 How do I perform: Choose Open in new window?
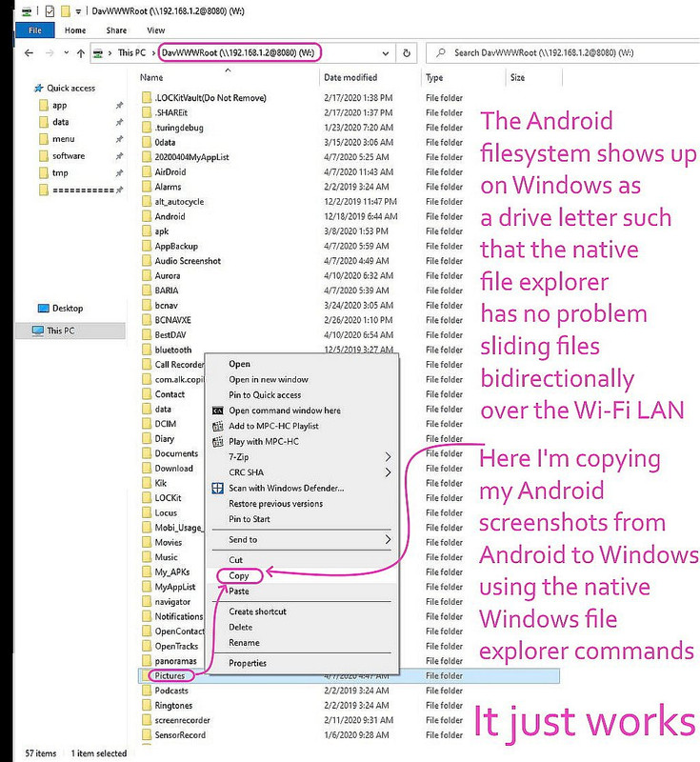269,379
